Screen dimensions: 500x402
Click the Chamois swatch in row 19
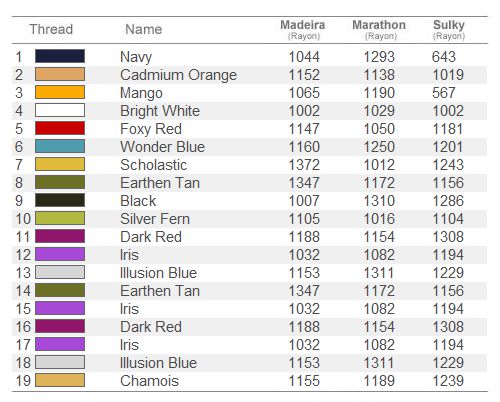pos(60,380)
